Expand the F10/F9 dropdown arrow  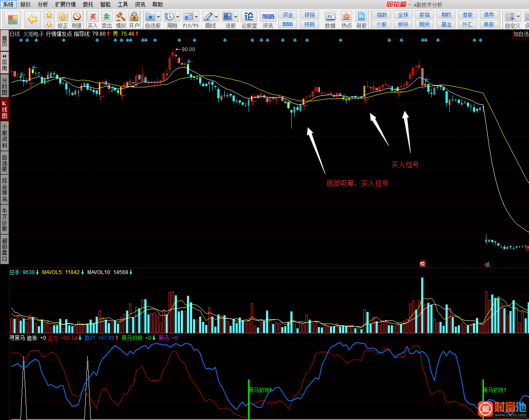pos(196,17)
